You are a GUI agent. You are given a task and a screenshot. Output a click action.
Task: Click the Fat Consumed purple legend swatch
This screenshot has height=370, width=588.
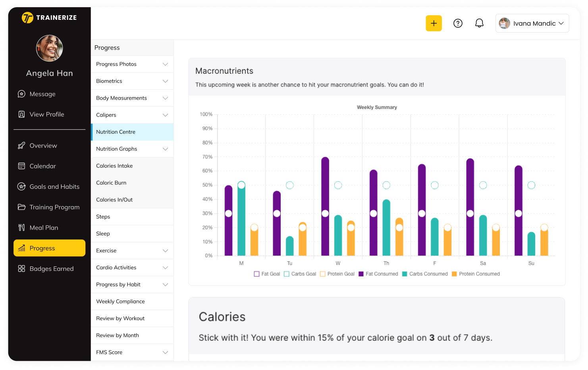[x=361, y=274]
